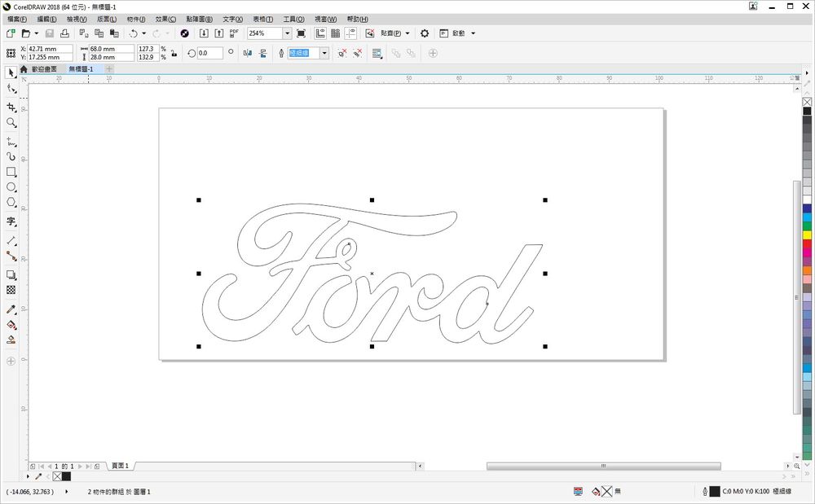Open the 說明 (Help) menu
This screenshot has width=815, height=504.
click(x=358, y=20)
